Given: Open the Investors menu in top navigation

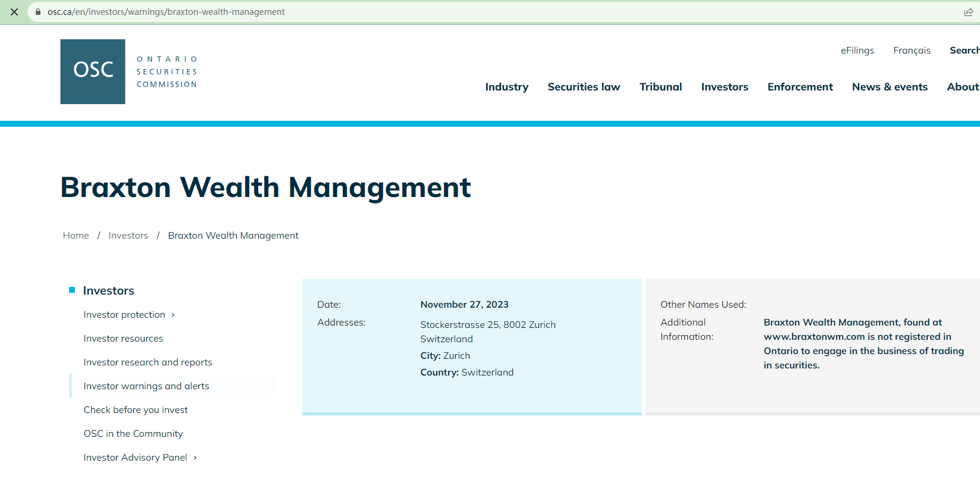Looking at the screenshot, I should 725,87.
